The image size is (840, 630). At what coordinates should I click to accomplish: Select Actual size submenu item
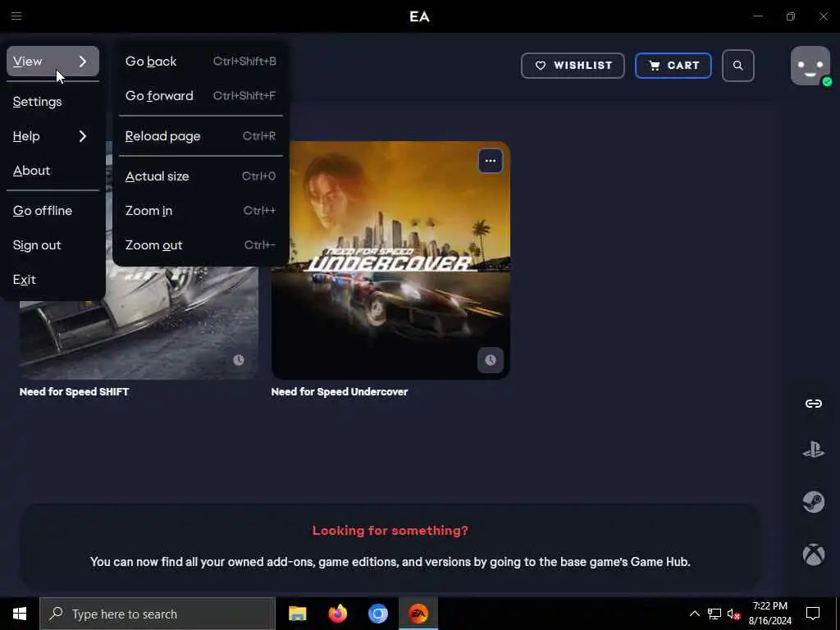click(200, 176)
